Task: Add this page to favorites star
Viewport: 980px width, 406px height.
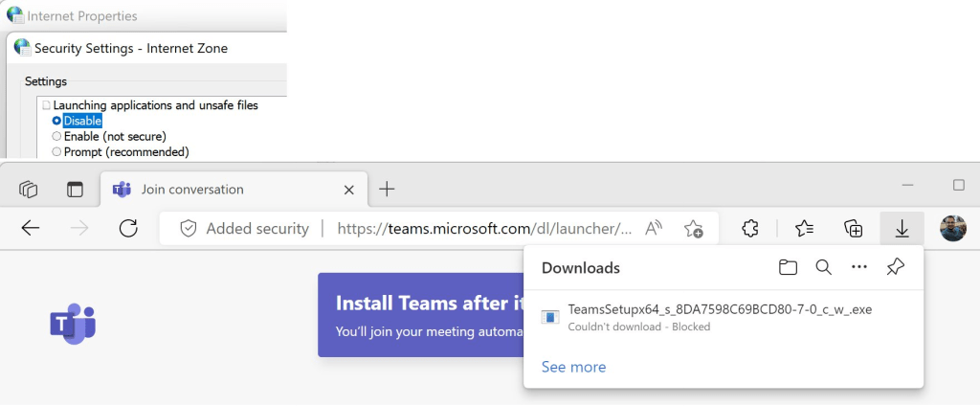Action: (694, 228)
